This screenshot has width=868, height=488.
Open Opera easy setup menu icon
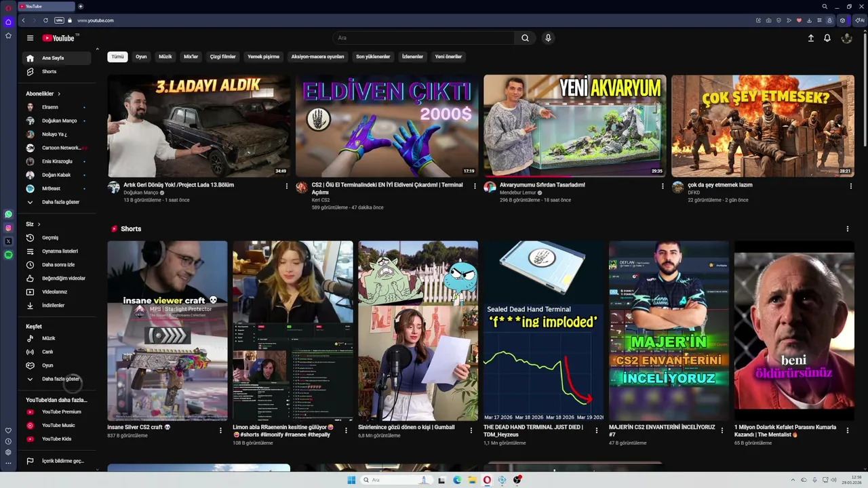pyautogui.click(x=818, y=20)
